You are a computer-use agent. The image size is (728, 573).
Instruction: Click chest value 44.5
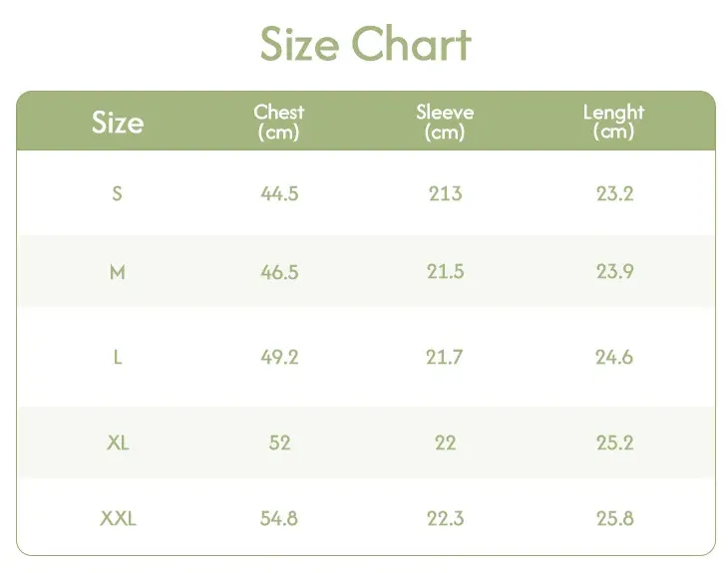click(x=279, y=193)
